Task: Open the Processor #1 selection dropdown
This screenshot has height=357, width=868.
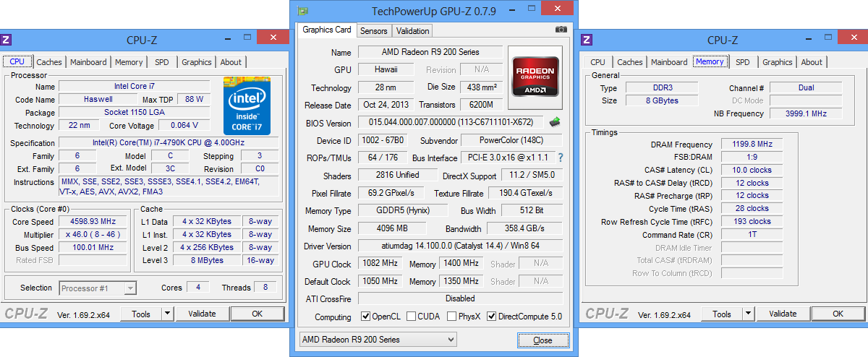Action: [x=97, y=288]
